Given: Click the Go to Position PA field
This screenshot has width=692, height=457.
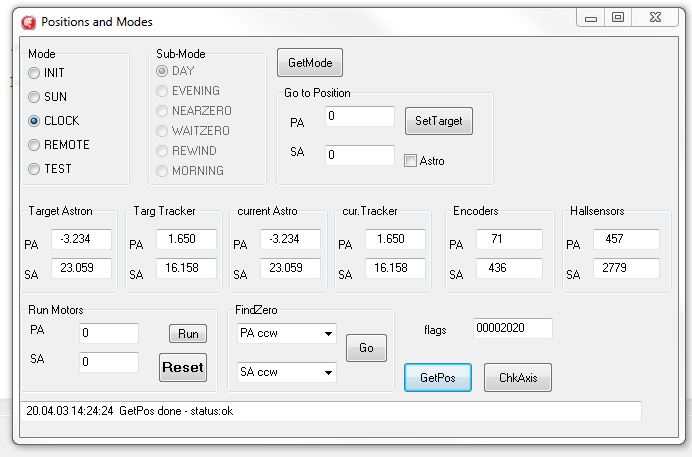Looking at the screenshot, I should point(360,117).
